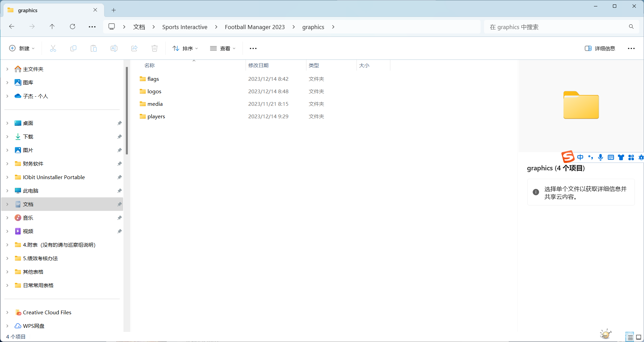
Task: Click Football Manager 2023 in breadcrumb
Action: 254,27
